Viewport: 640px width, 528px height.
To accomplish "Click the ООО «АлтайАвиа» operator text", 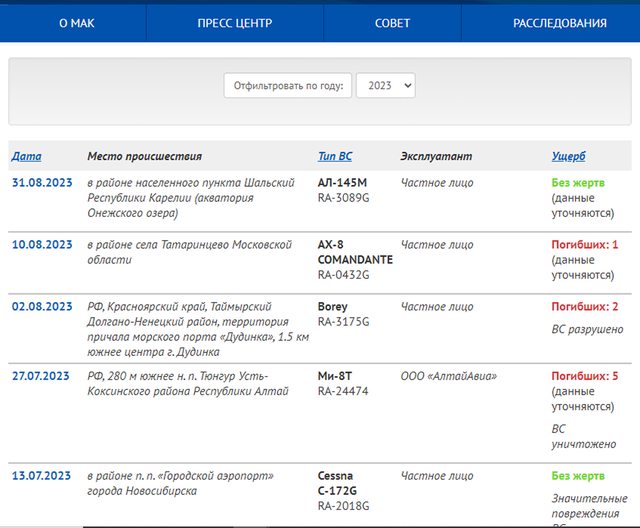I will tap(449, 376).
